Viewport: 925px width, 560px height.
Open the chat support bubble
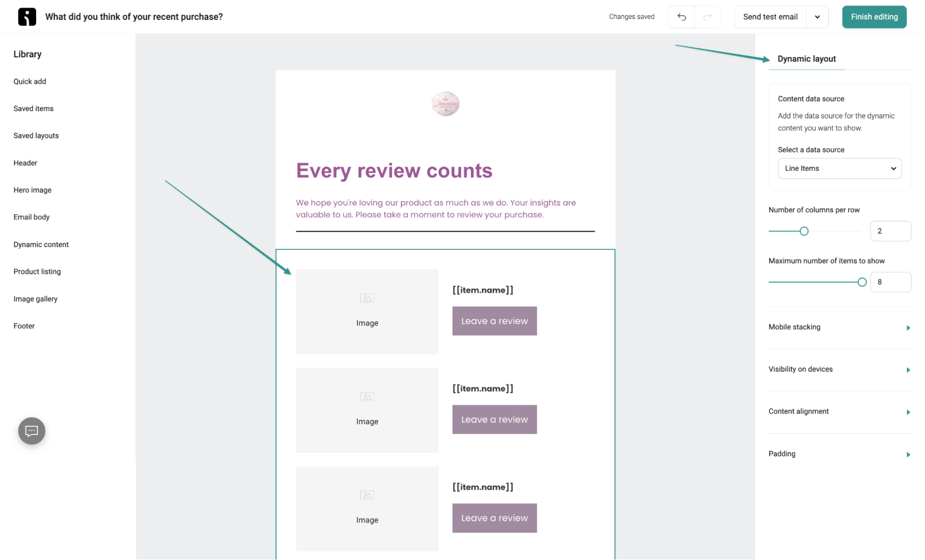coord(31,431)
